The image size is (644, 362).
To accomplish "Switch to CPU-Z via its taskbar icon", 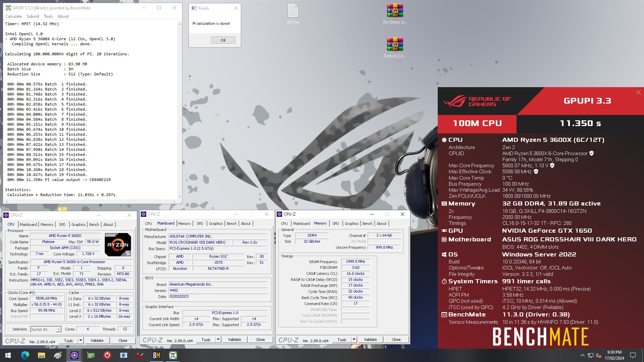I will 74,355.
